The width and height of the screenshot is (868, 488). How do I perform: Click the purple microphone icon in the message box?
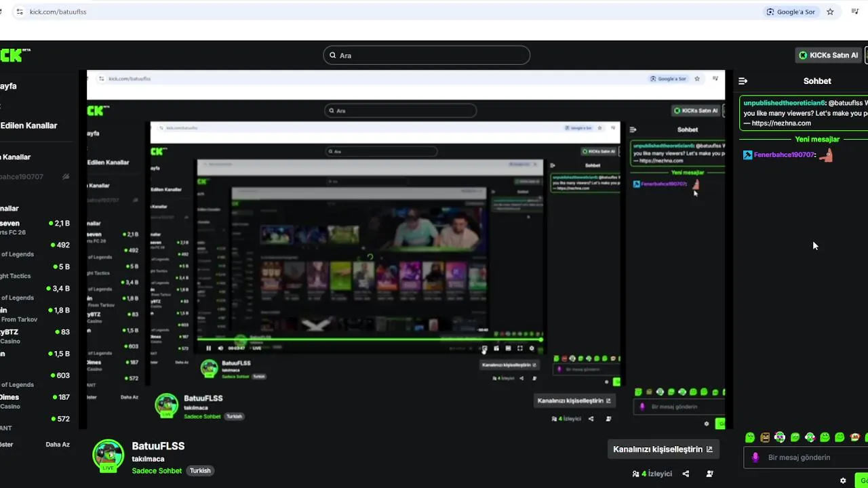755,457
